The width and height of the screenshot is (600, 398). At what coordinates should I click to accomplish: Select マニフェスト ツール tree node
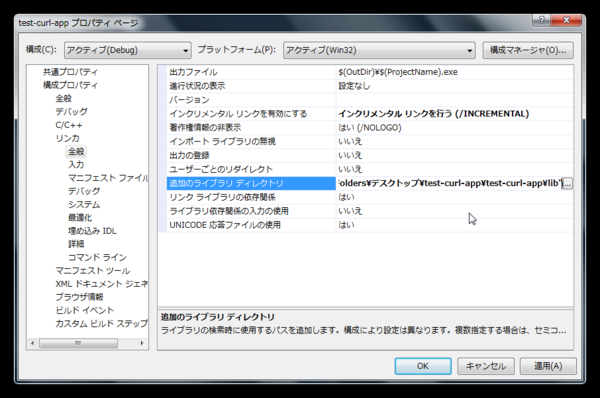(93, 271)
